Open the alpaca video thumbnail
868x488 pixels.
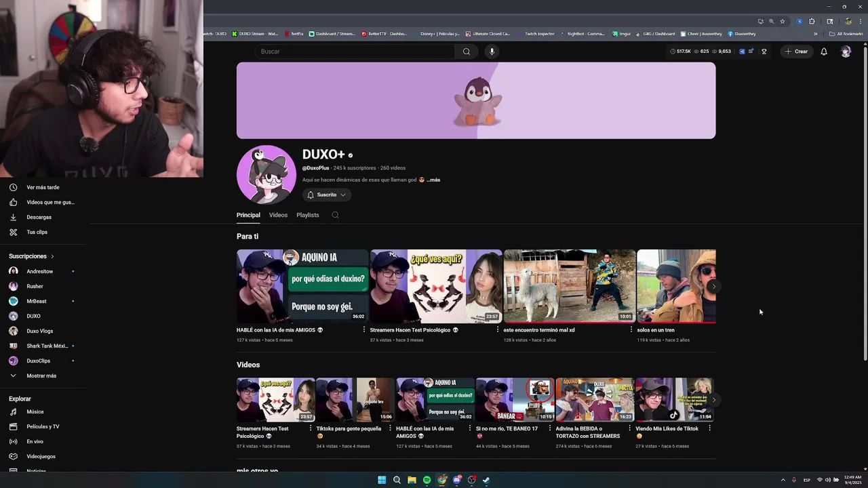[x=570, y=286]
